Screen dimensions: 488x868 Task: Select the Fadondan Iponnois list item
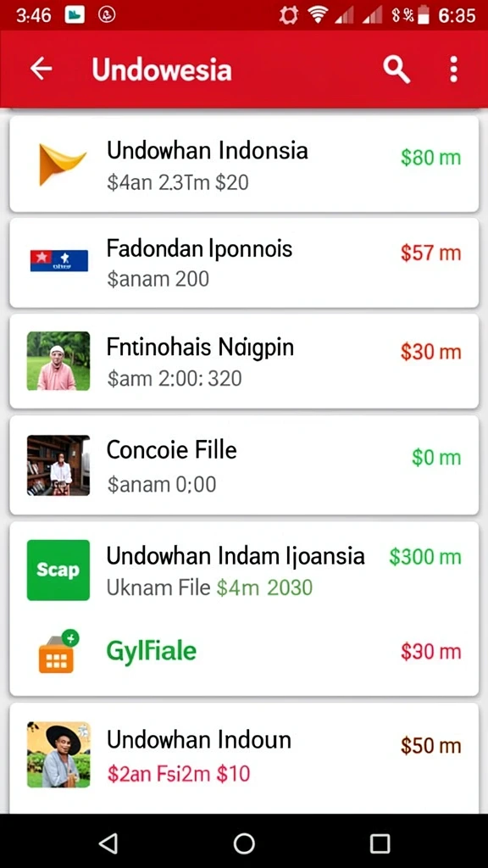pos(244,263)
